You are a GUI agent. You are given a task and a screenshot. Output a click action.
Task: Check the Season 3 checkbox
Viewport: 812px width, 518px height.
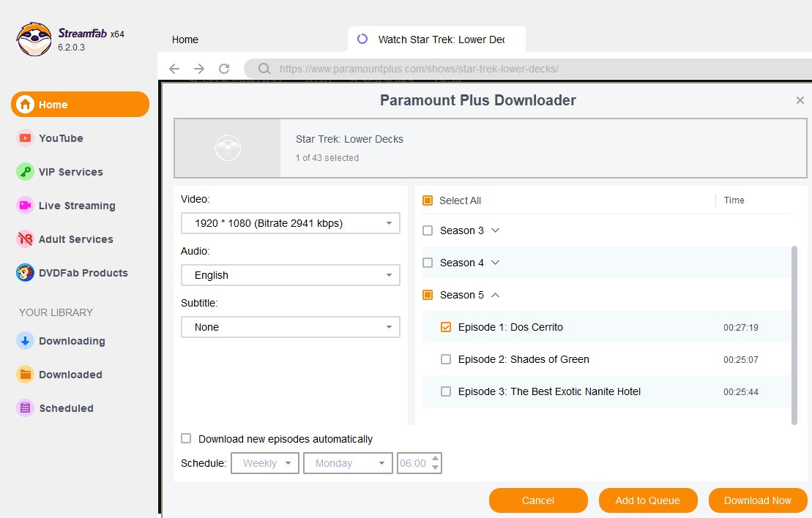click(428, 230)
